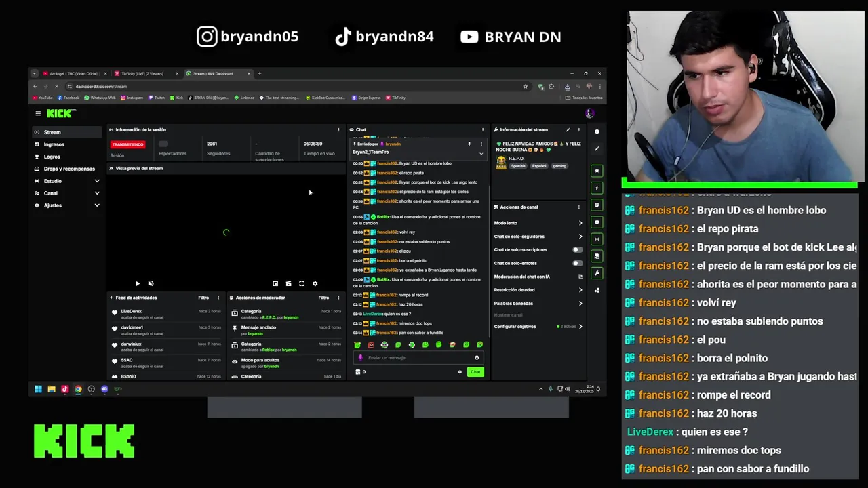Select Stream in the sidebar
Screen dimensions: 868x488
click(67, 132)
